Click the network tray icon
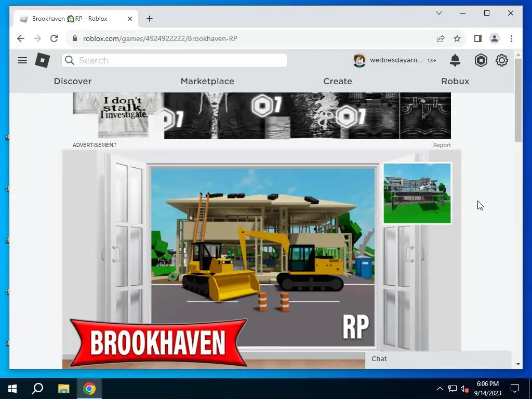The width and height of the screenshot is (532, 399). pos(453,389)
